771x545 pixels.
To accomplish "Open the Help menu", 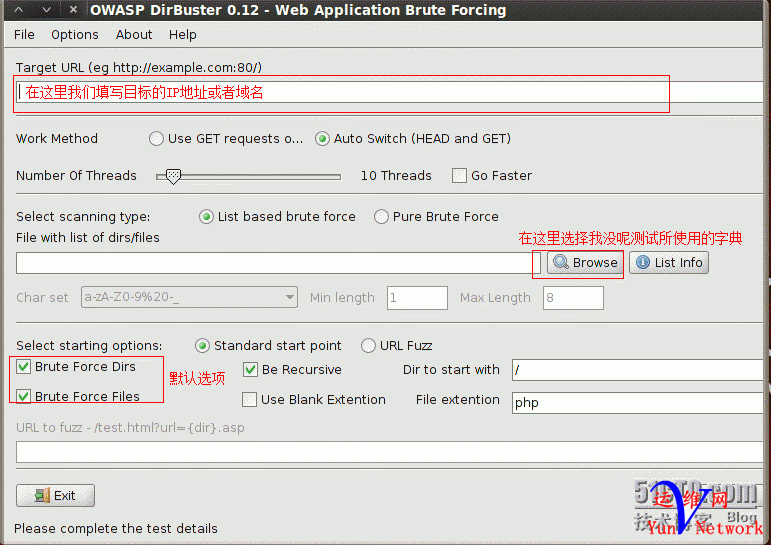I will [182, 35].
